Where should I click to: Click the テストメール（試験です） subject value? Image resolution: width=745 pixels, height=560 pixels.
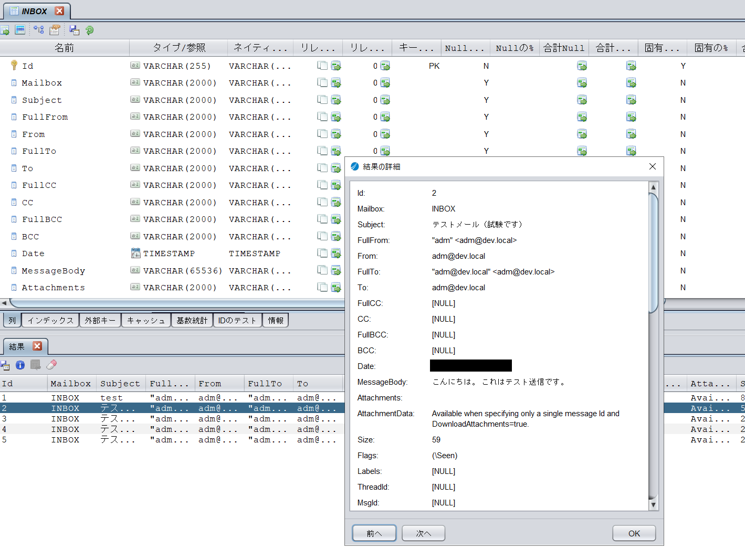[x=477, y=224]
